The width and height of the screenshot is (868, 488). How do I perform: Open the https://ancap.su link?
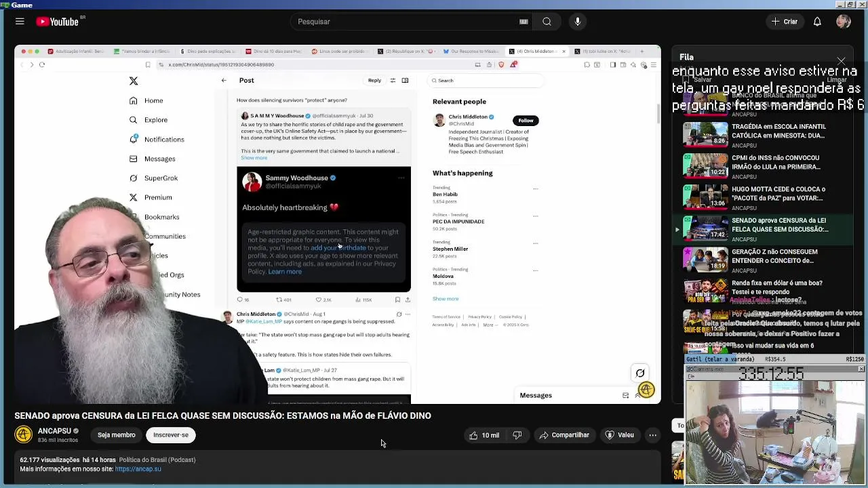point(138,469)
